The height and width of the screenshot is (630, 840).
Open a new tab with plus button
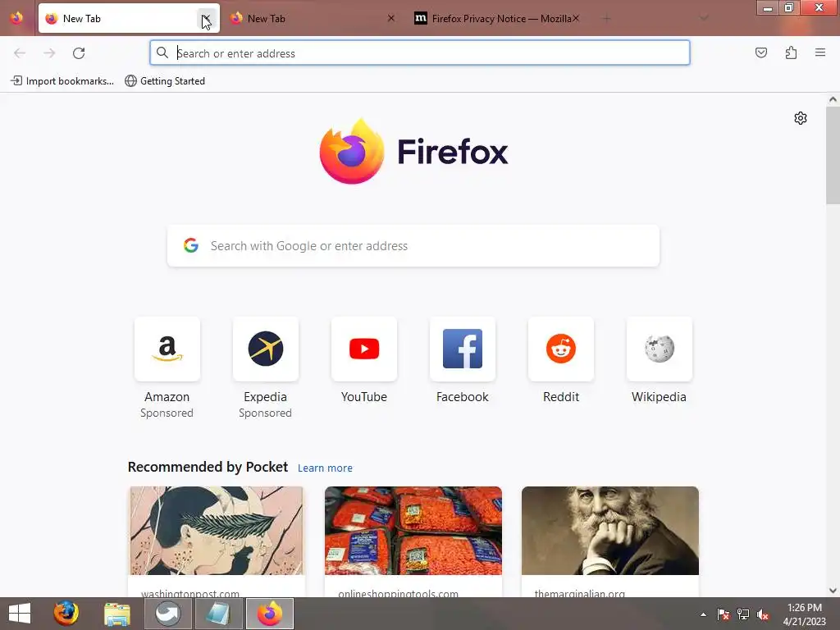point(606,18)
